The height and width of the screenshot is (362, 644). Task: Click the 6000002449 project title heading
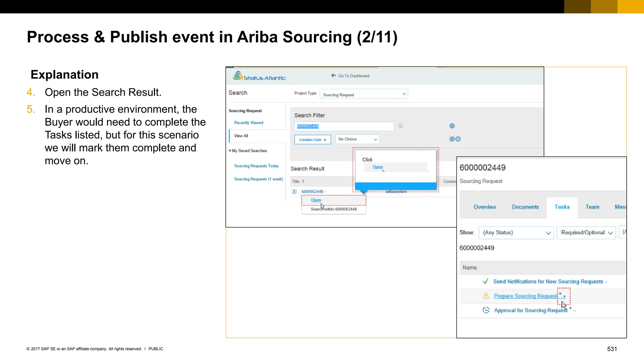tap(482, 167)
